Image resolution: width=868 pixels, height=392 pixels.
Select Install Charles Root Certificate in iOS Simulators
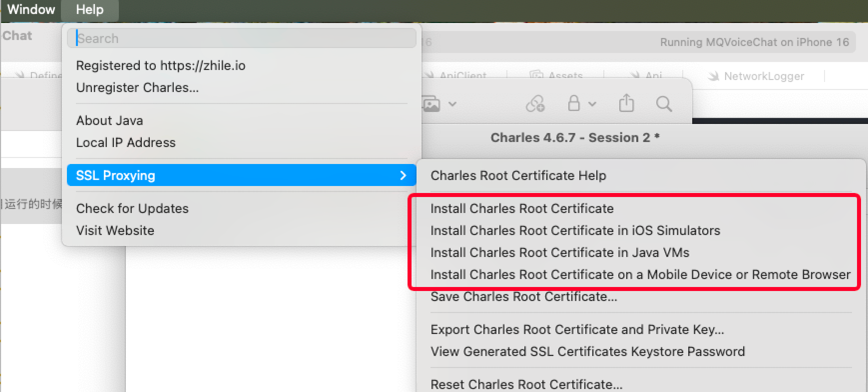(575, 230)
